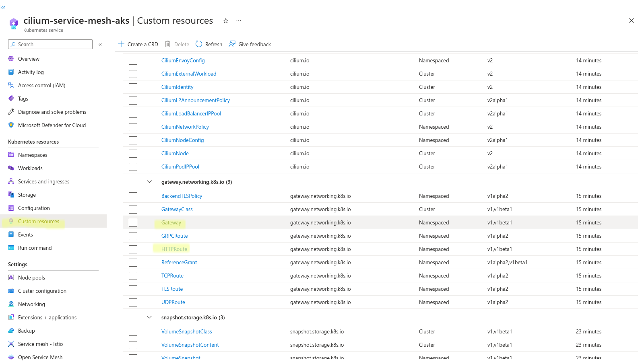This screenshot has height=364, width=640.
Task: Open Namespaces from Kubernetes resources
Action: point(33,155)
